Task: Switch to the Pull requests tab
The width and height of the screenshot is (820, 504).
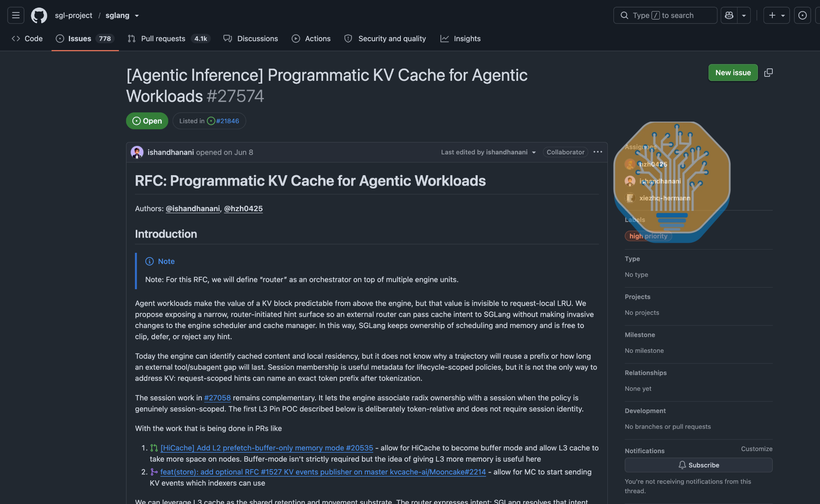Action: [169, 38]
